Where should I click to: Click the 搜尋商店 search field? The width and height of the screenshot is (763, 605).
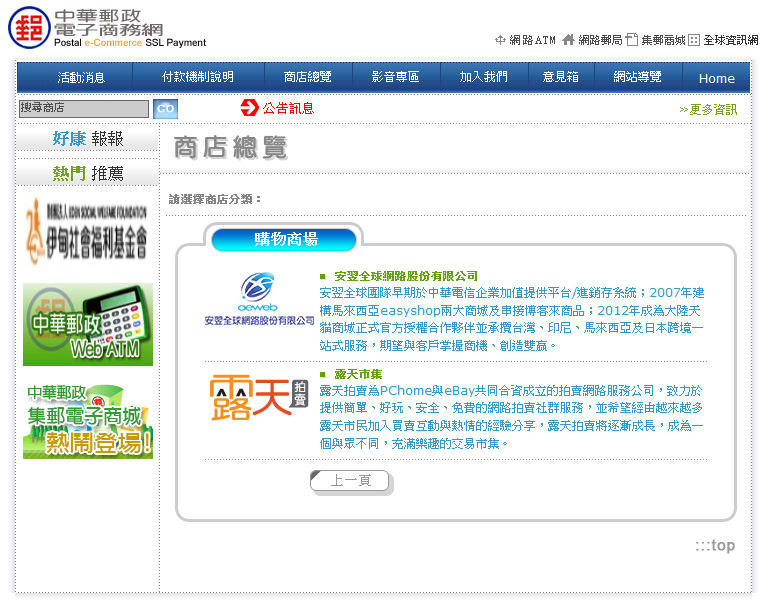(83, 108)
